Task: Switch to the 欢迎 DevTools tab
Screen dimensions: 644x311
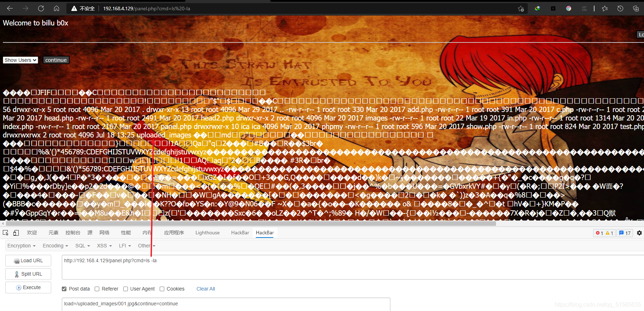Action: pos(32,233)
